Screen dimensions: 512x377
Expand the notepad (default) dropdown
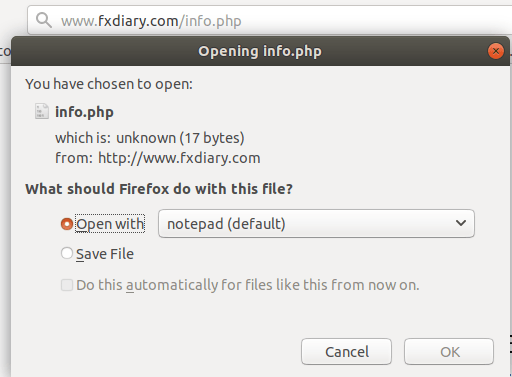tap(316, 223)
